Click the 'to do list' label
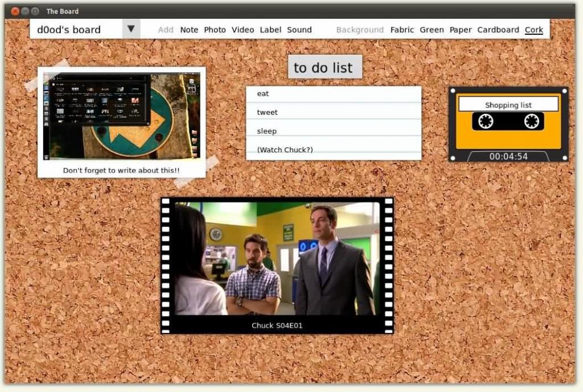 coord(323,67)
